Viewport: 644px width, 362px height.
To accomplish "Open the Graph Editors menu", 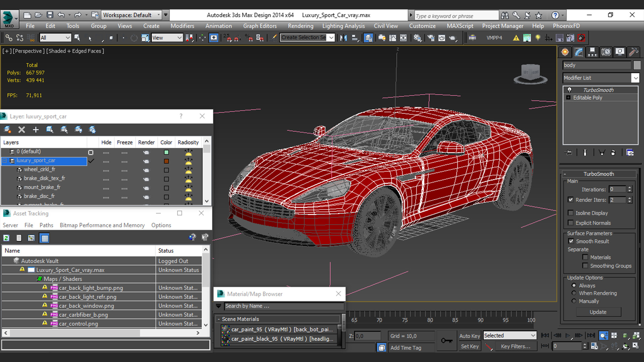I will click(260, 26).
